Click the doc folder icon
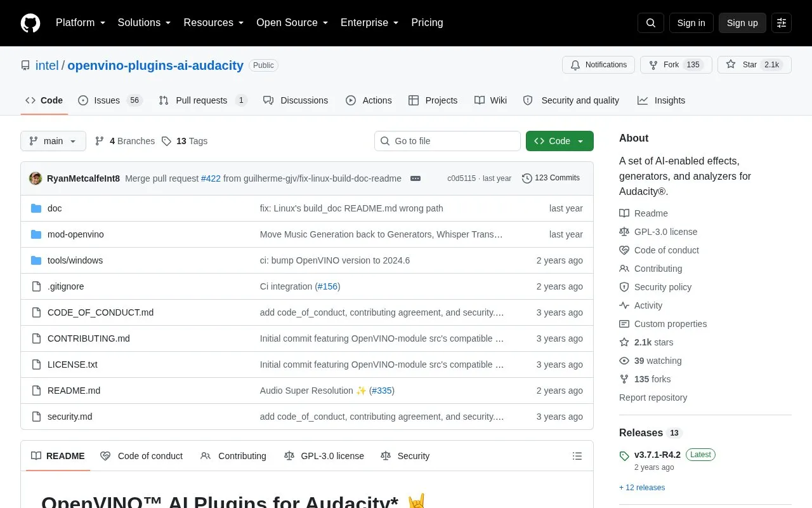This screenshot has height=508, width=812. tap(36, 208)
